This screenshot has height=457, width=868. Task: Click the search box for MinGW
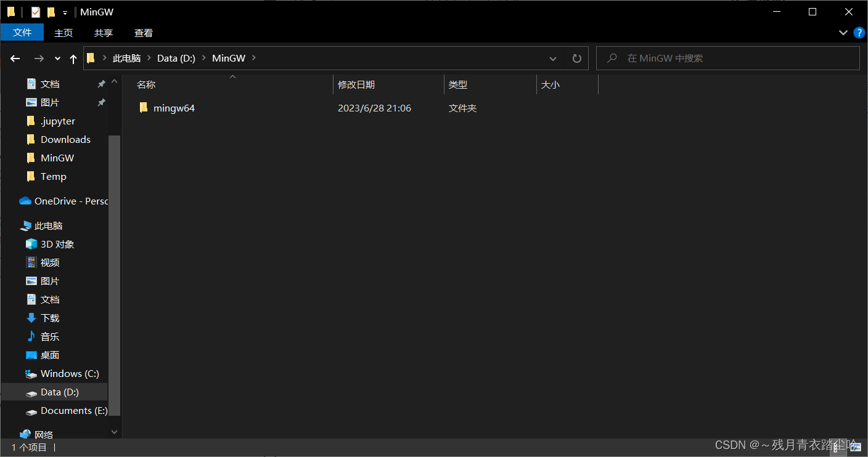[728, 59]
